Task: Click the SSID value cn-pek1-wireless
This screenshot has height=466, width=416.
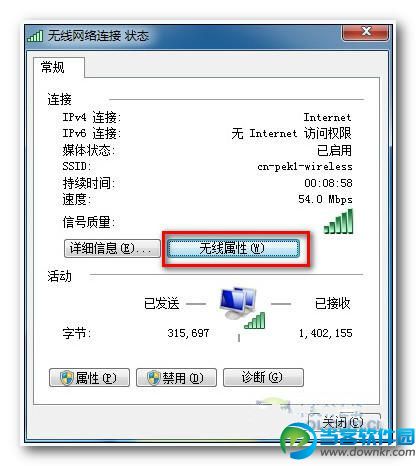Action: [305, 166]
